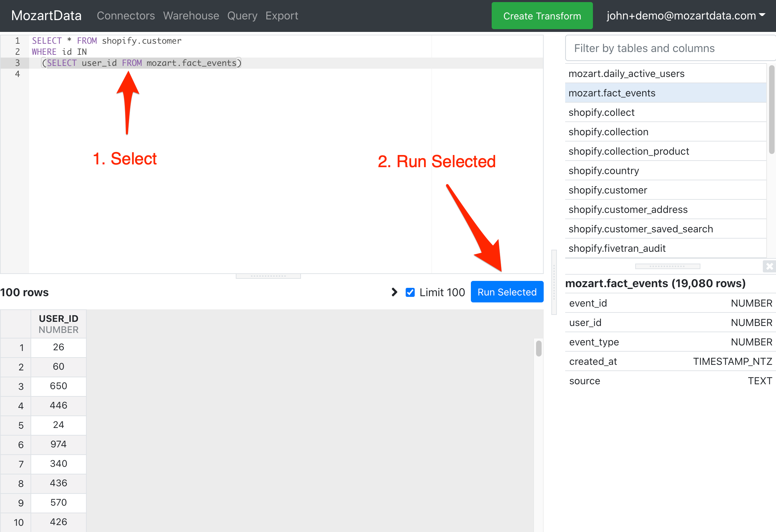Click the result cell with value 650
This screenshot has height=532, width=776.
point(59,386)
